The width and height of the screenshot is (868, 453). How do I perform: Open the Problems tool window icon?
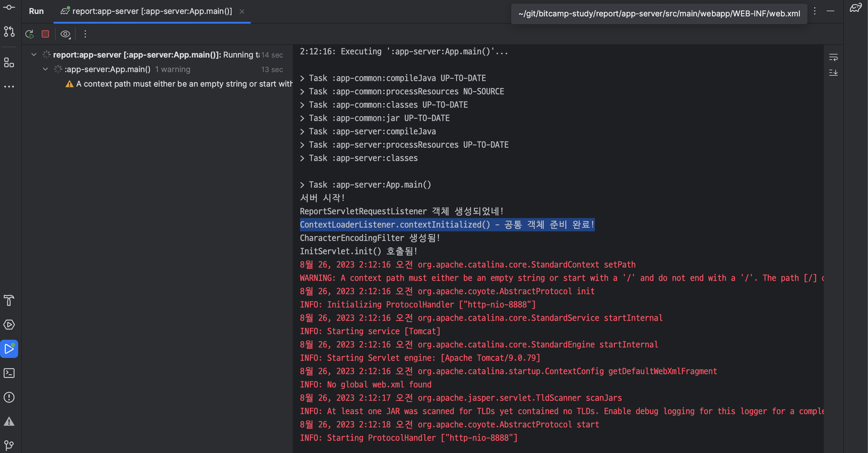[9, 397]
